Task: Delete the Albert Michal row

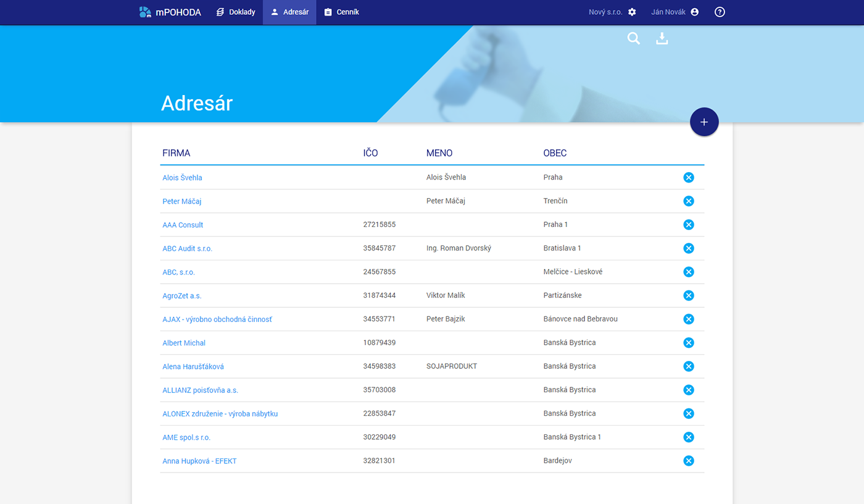Action: coord(689,343)
